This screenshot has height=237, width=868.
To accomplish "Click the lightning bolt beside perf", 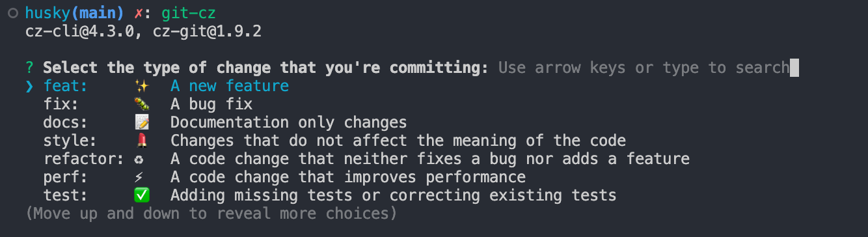I will 139,177.
